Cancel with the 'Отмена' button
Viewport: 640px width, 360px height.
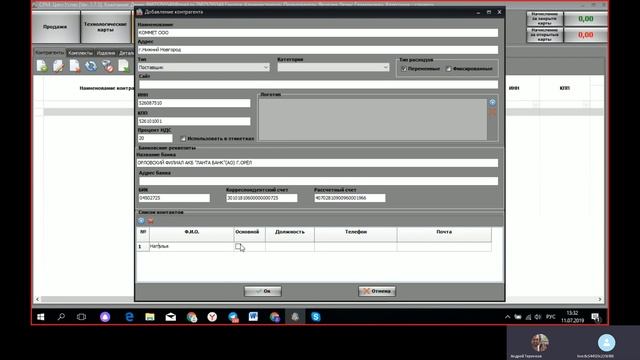377,291
